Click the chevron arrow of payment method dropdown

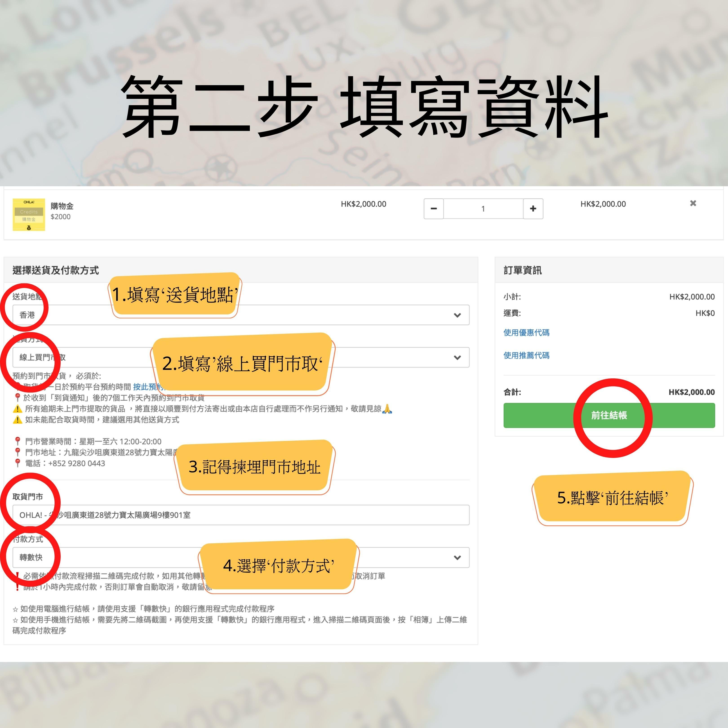(x=457, y=557)
